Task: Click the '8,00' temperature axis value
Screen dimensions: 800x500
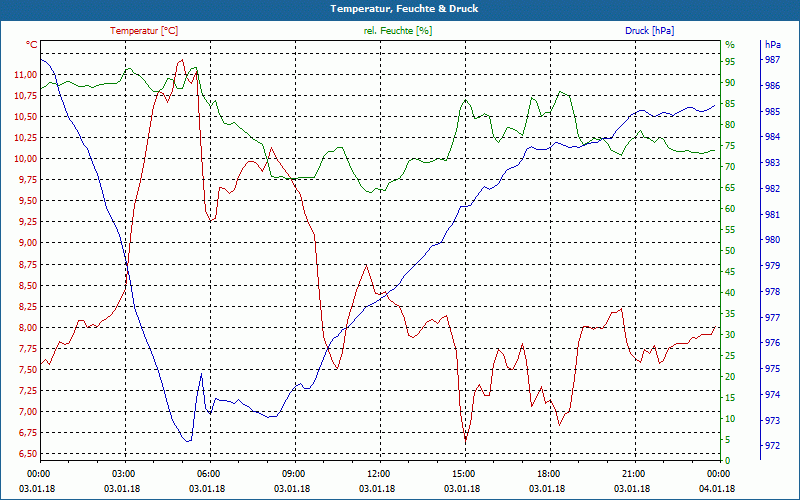Action: 27,328
